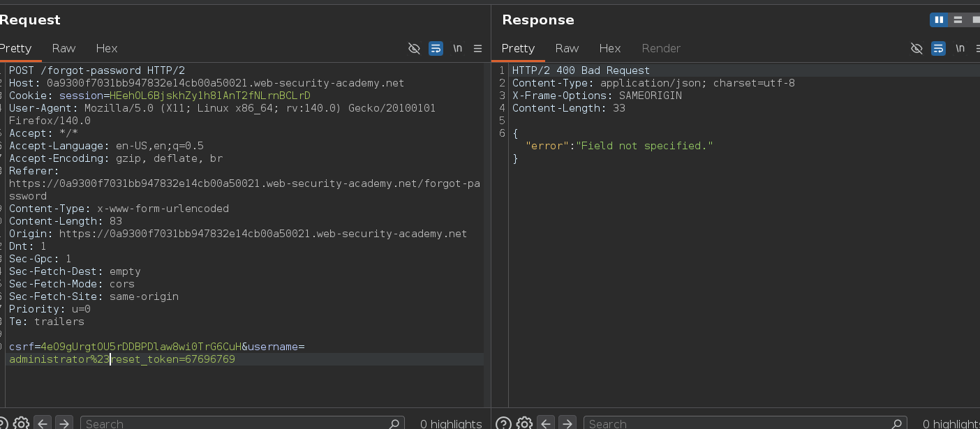Screen dimensions: 980x429
Task: Click the csrf token value in body
Action: click(x=141, y=347)
